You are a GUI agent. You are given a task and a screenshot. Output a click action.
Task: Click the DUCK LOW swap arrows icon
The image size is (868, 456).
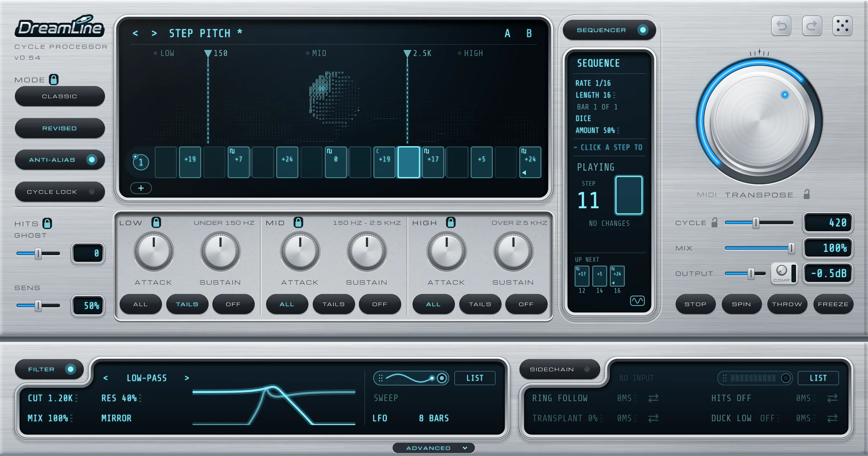(833, 418)
